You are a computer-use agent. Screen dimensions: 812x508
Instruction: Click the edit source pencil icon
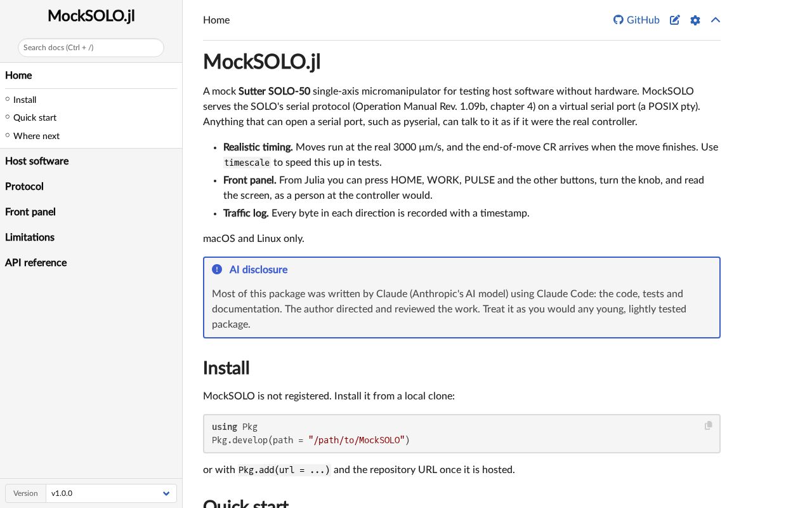(x=675, y=20)
